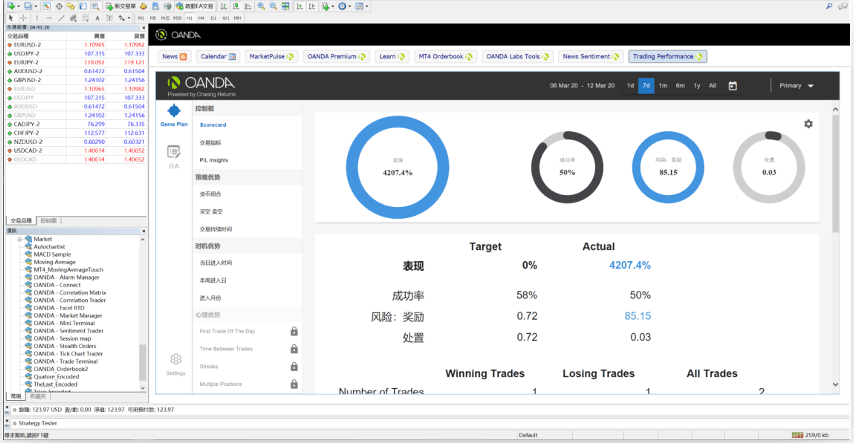Click the OANDA logo in black header
854x443 pixels.
178,35
